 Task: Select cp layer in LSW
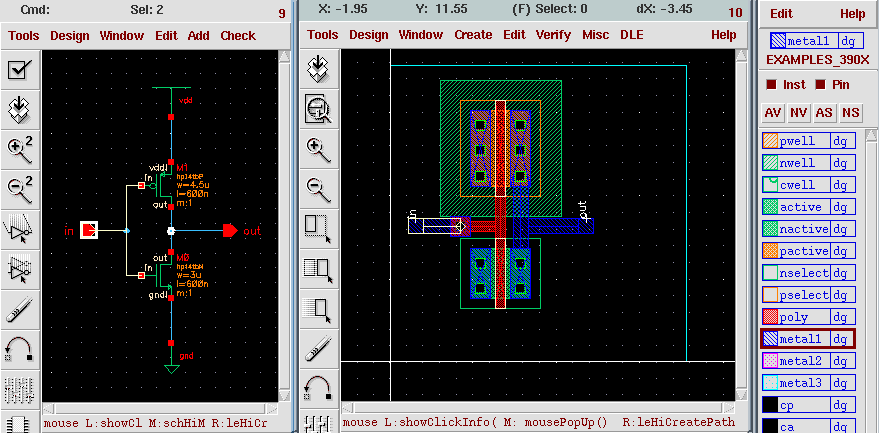808,405
